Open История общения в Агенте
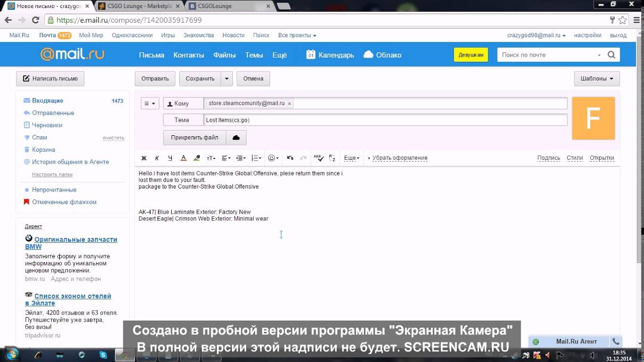This screenshot has width=644, height=362. tap(70, 162)
